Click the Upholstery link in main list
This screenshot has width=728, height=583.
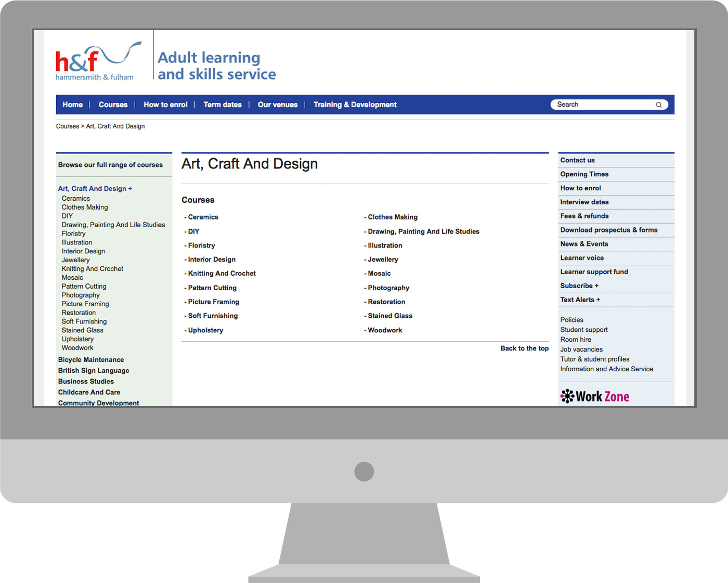(x=205, y=330)
